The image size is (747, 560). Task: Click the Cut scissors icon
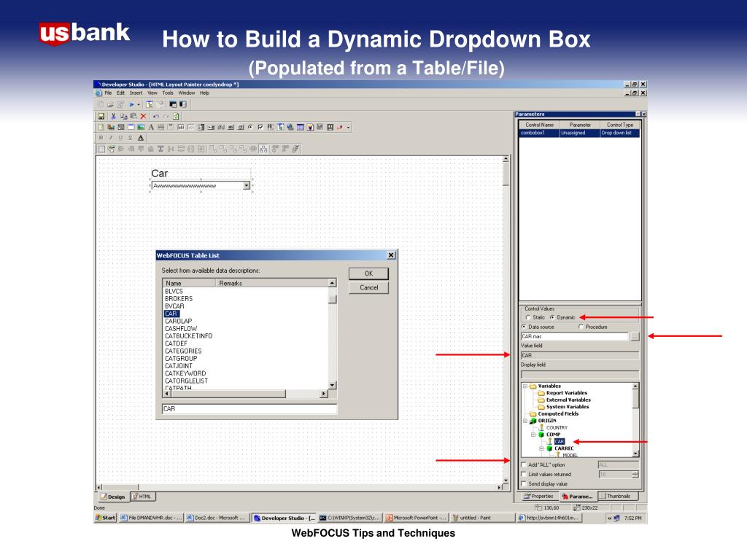point(113,117)
